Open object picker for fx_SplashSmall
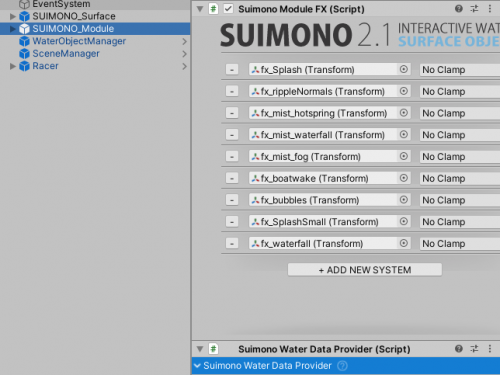The image size is (500, 375). [x=404, y=221]
